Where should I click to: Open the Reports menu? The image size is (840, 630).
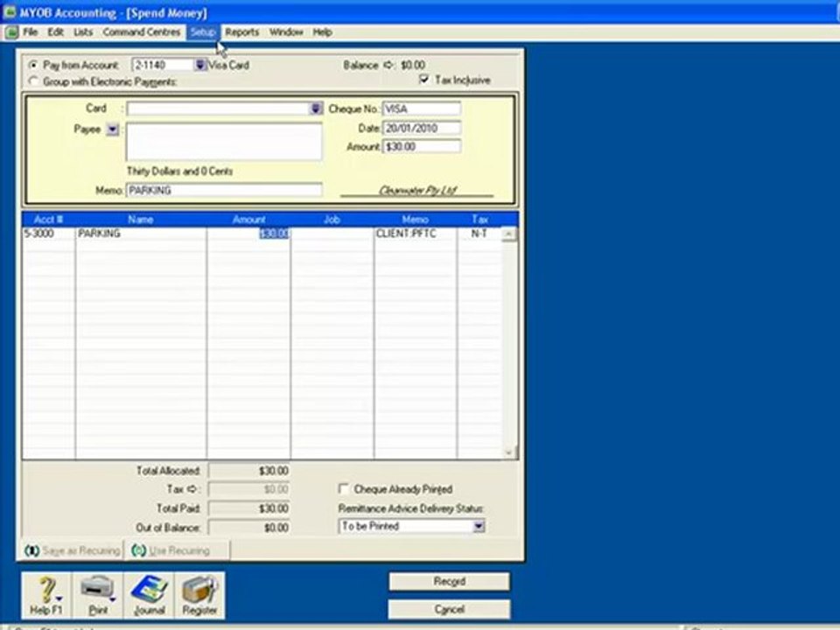[x=241, y=32]
